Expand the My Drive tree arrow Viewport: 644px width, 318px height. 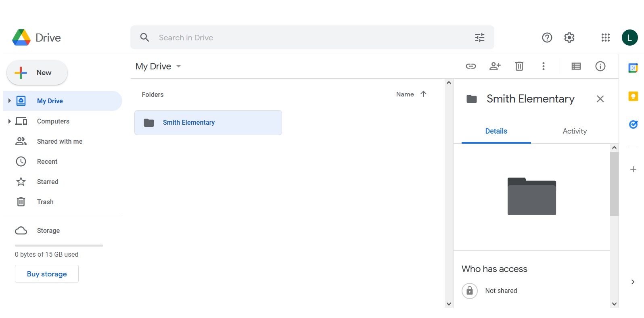(x=9, y=101)
